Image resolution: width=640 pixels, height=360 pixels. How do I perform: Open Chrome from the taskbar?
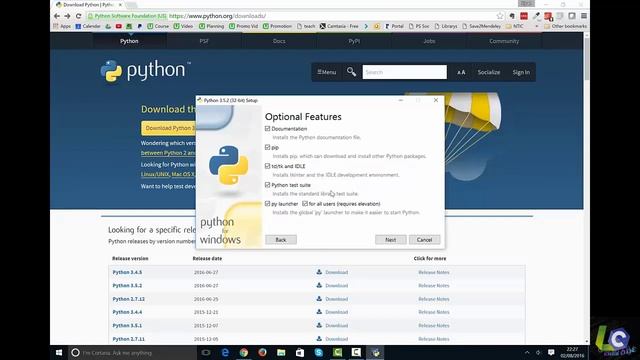tap(244, 353)
